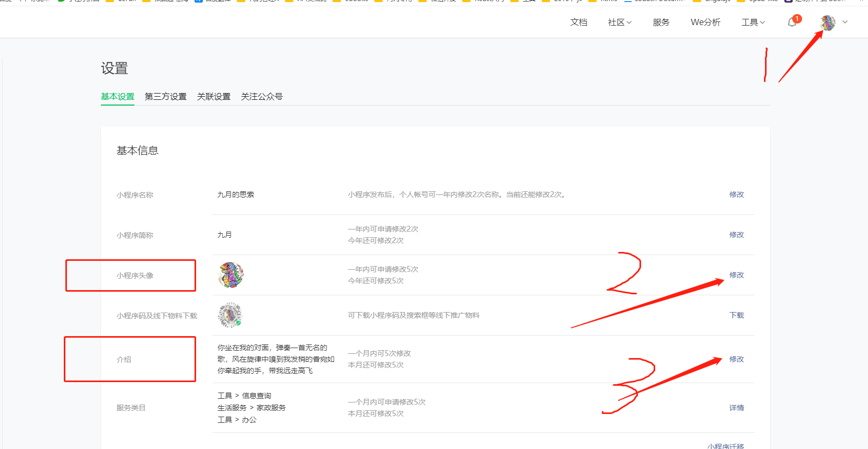Go to 文档 in top navigation
This screenshot has height=449, width=868.
point(579,22)
